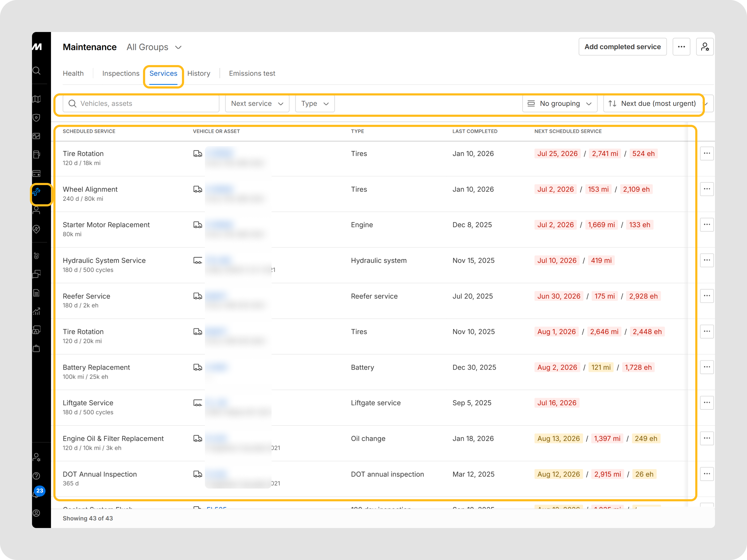Select the shield safety icon in sidebar

(37, 118)
